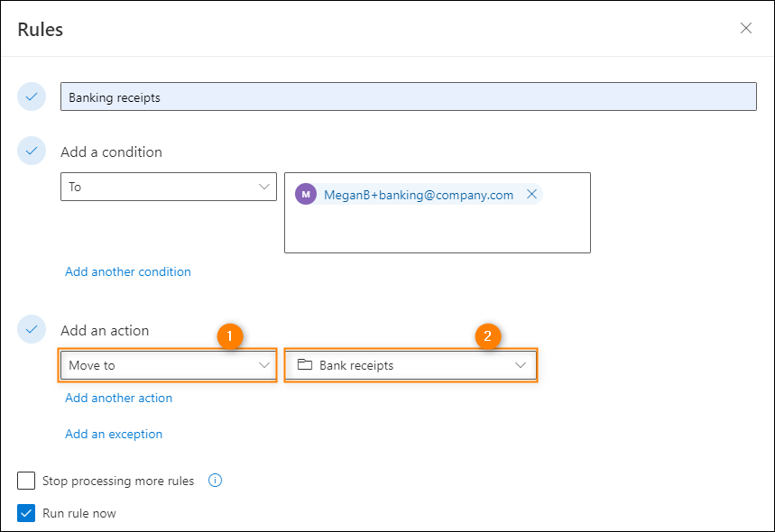Open the To condition dropdown

pos(169,187)
